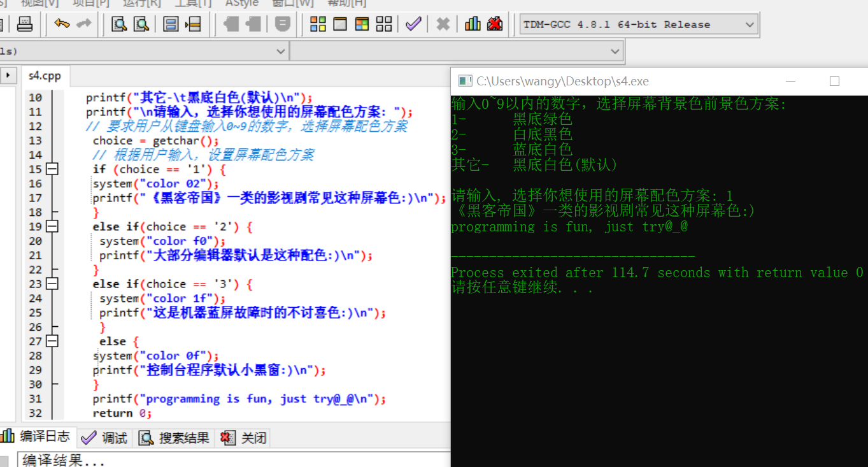
Task: Switch to the 搜索结果 tab
Action: [174, 438]
